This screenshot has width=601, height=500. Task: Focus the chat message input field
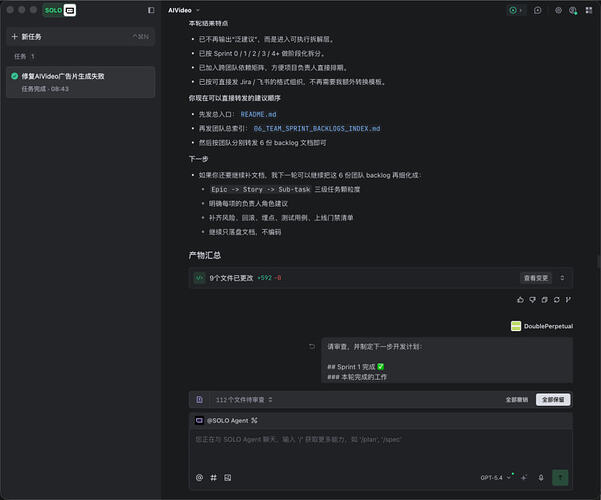(x=381, y=449)
